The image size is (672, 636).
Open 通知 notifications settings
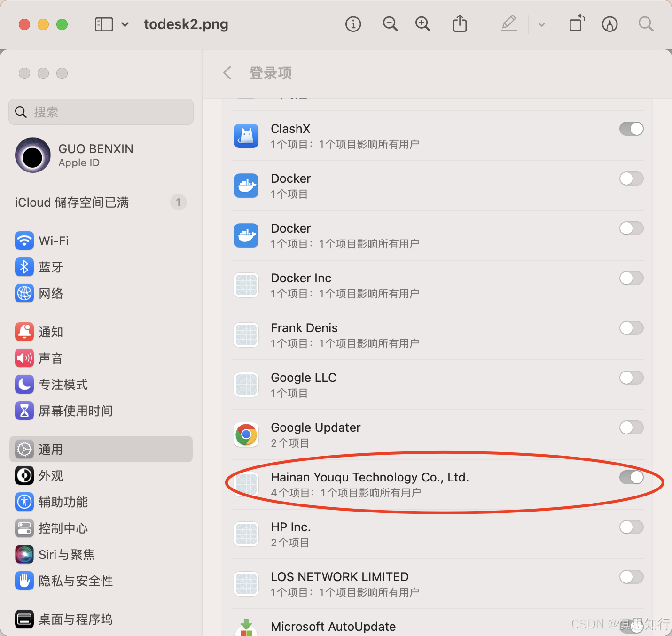pos(101,332)
